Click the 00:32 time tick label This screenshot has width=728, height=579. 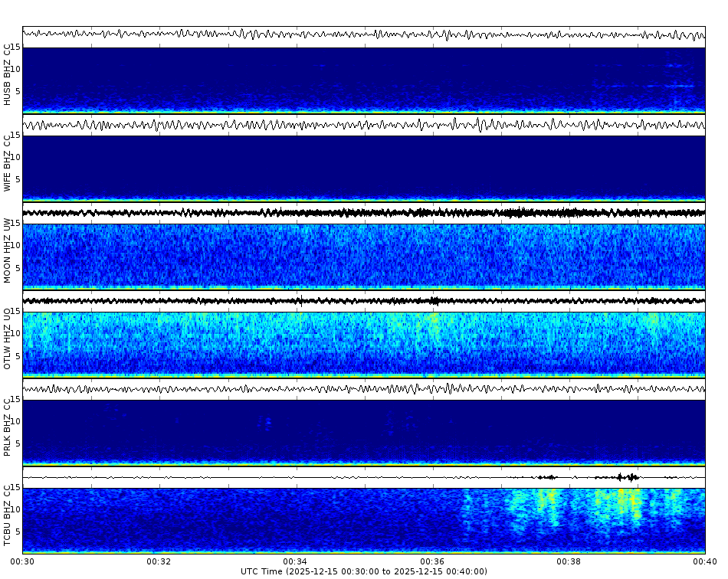[159, 561]
